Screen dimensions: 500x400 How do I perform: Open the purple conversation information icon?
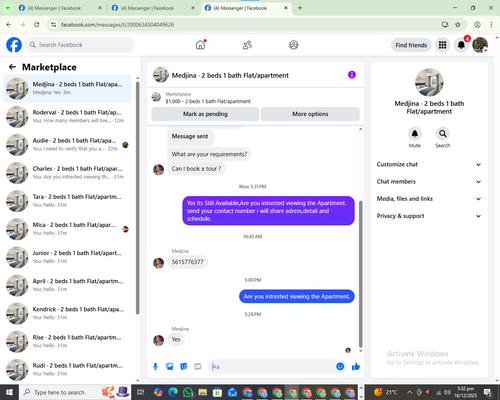click(352, 75)
